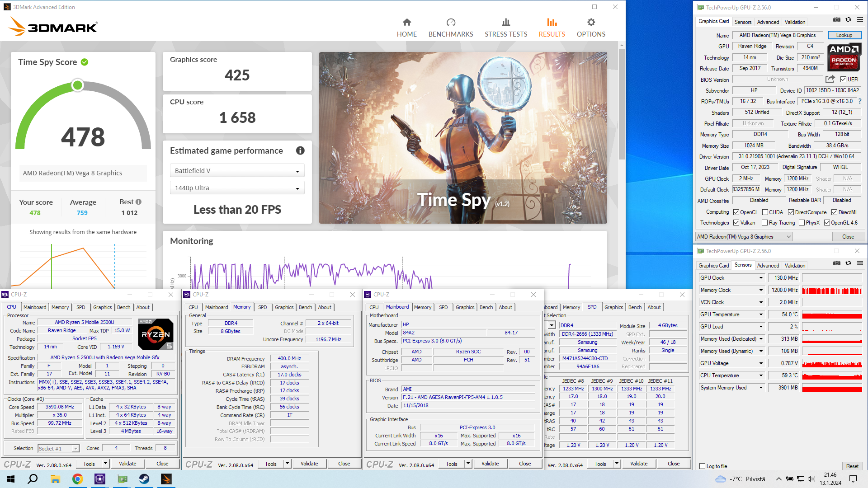Toggle the Vulkan checkbox

click(x=736, y=223)
